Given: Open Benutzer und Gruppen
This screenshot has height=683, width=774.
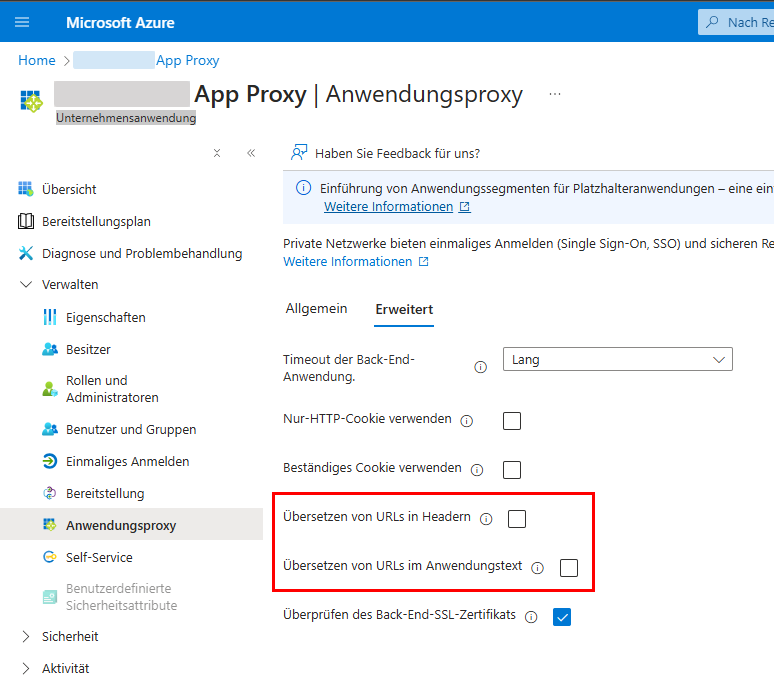Looking at the screenshot, I should [131, 429].
